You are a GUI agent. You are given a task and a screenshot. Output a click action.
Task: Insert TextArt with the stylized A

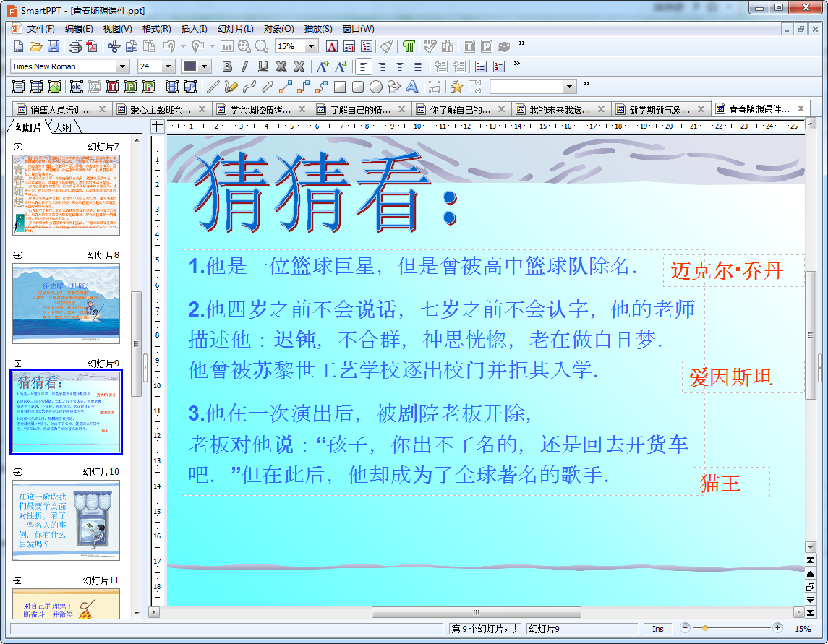click(x=412, y=87)
